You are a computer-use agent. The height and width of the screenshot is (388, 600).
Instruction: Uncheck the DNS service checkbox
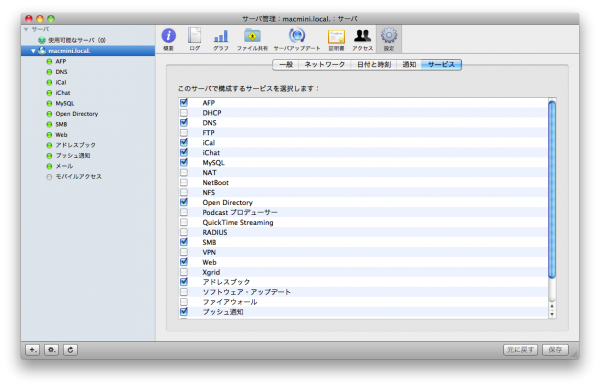pos(184,122)
